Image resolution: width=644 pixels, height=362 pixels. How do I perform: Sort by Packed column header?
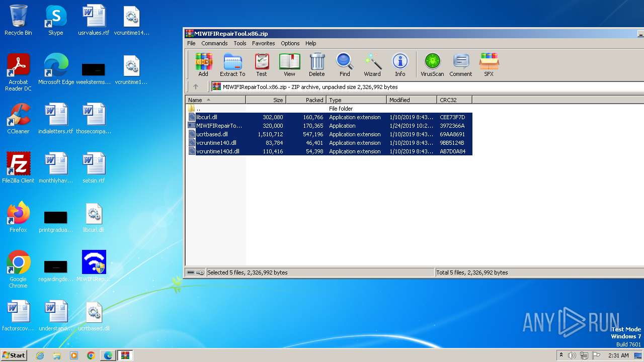(x=306, y=100)
